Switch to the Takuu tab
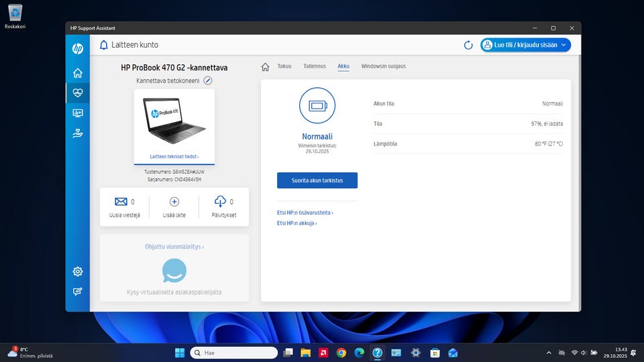 284,66
